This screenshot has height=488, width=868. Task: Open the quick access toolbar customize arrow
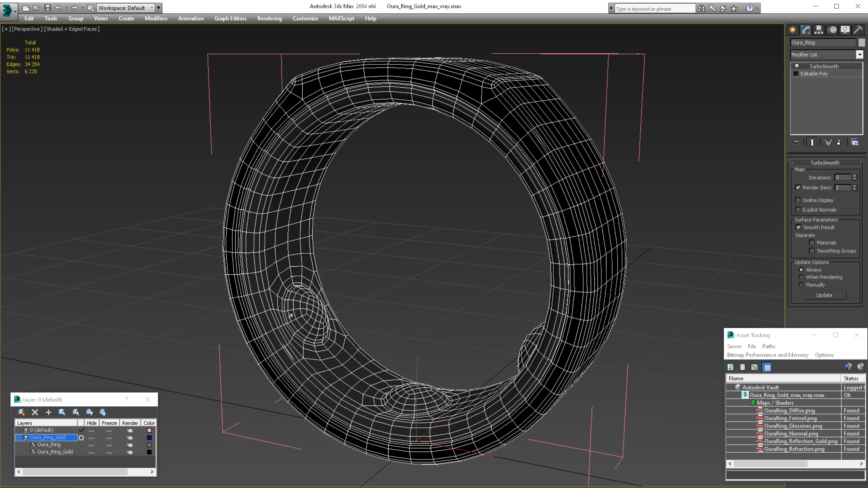[159, 8]
